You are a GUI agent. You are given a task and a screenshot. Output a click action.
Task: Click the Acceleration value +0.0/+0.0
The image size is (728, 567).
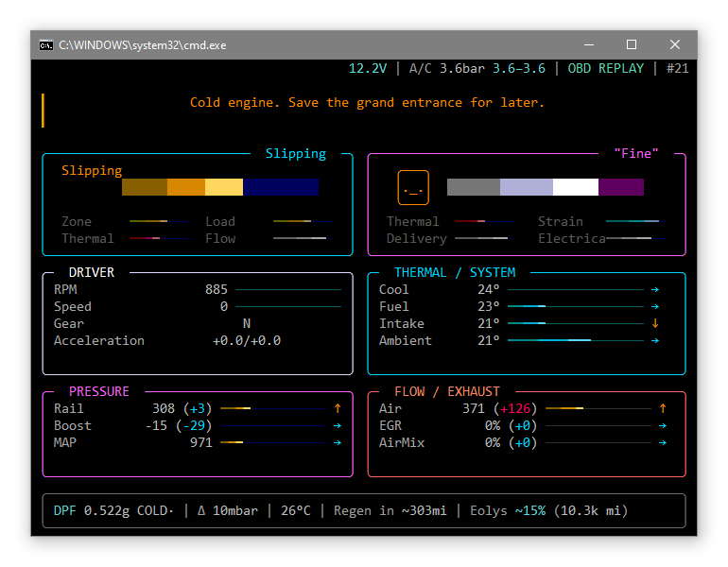pos(247,340)
